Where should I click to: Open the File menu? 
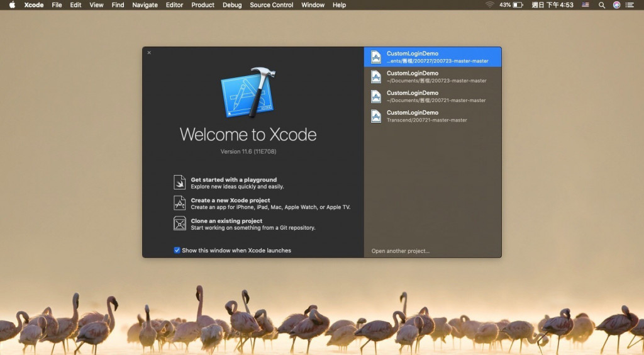pos(57,5)
